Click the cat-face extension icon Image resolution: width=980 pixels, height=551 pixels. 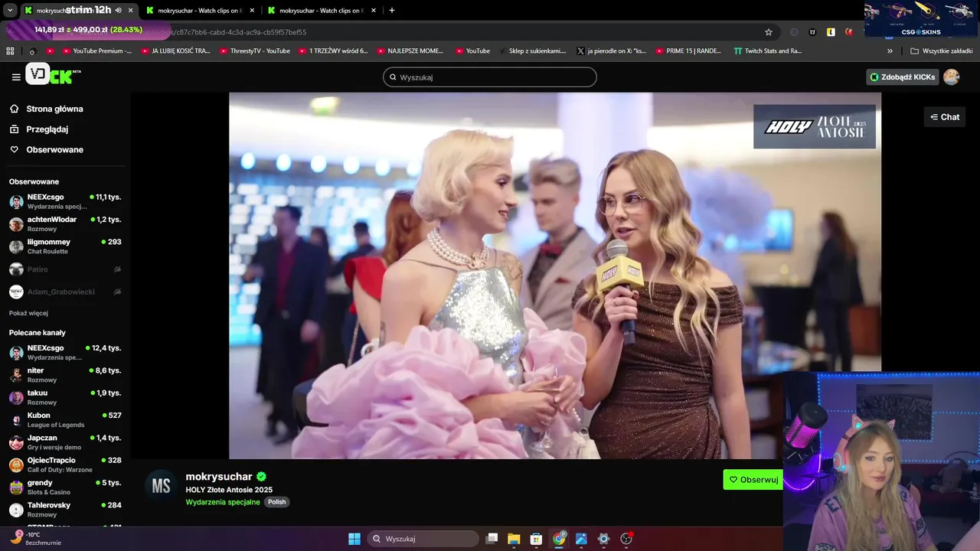812,32
